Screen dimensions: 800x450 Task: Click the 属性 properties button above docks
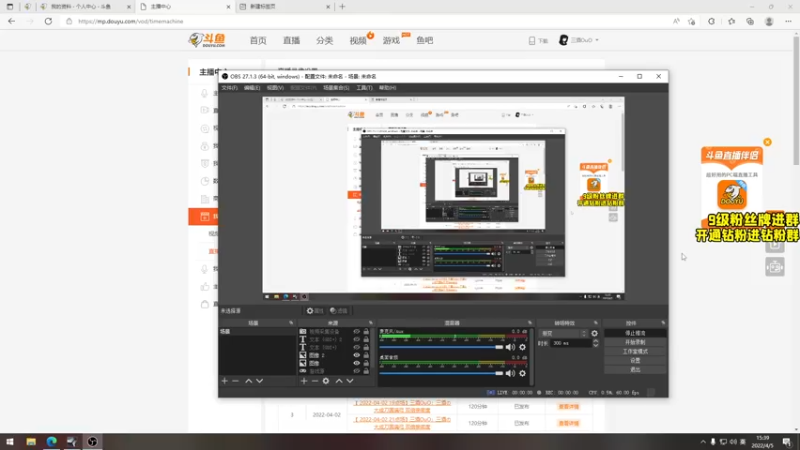(315, 311)
